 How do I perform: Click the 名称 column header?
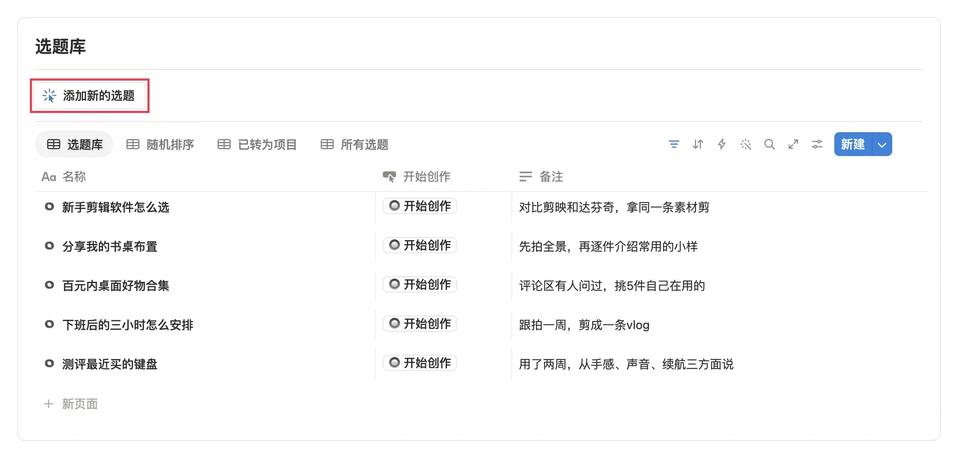tap(63, 177)
